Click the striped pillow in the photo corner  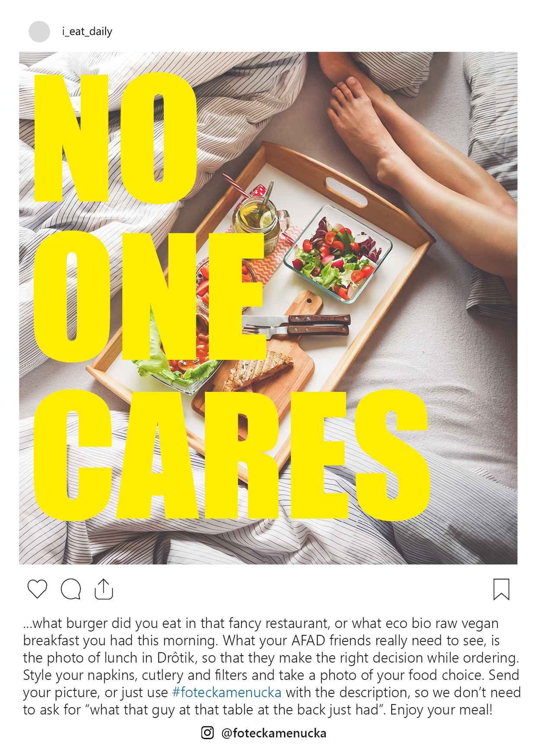point(493,117)
